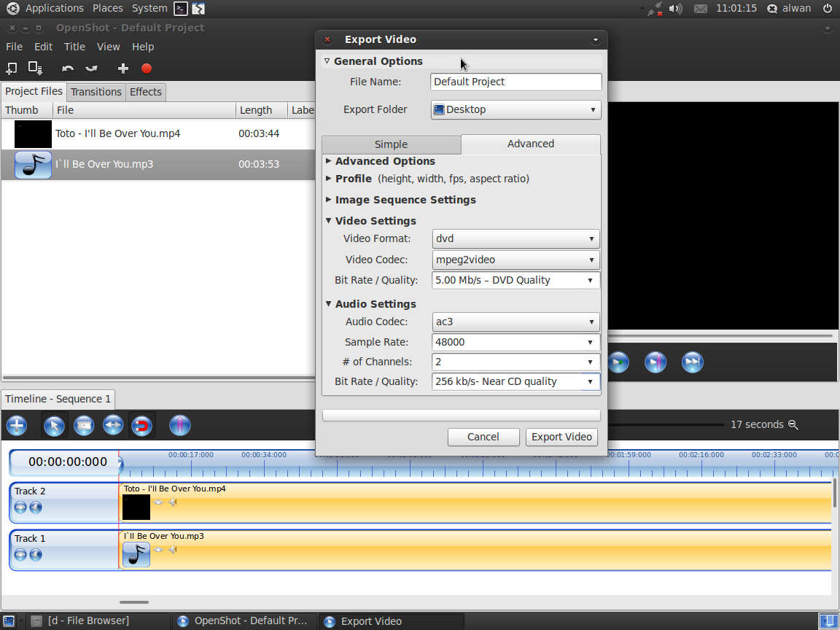This screenshot has height=630, width=840.
Task: Mute audio on Track 2
Action: pyautogui.click(x=35, y=507)
